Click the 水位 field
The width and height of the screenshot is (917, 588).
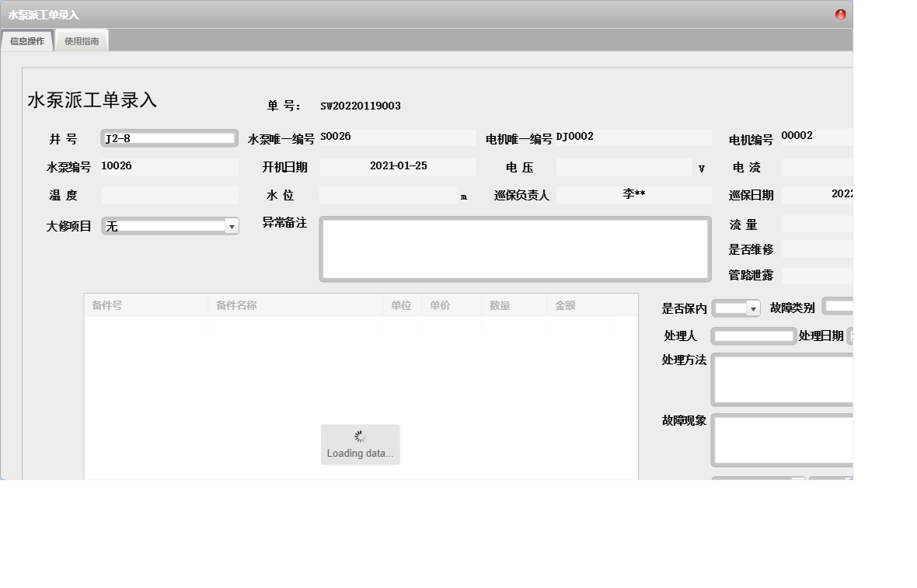(x=389, y=195)
